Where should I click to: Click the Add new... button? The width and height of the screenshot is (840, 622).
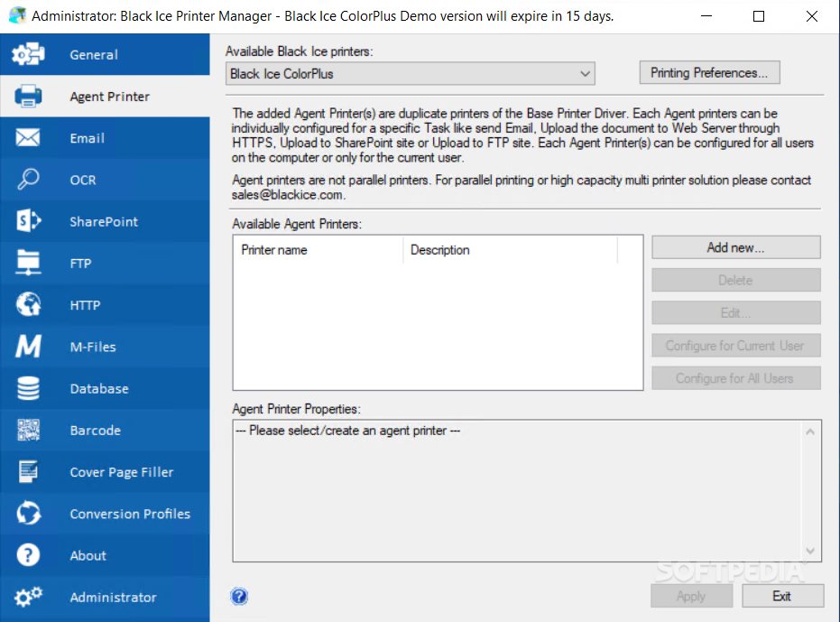point(736,247)
